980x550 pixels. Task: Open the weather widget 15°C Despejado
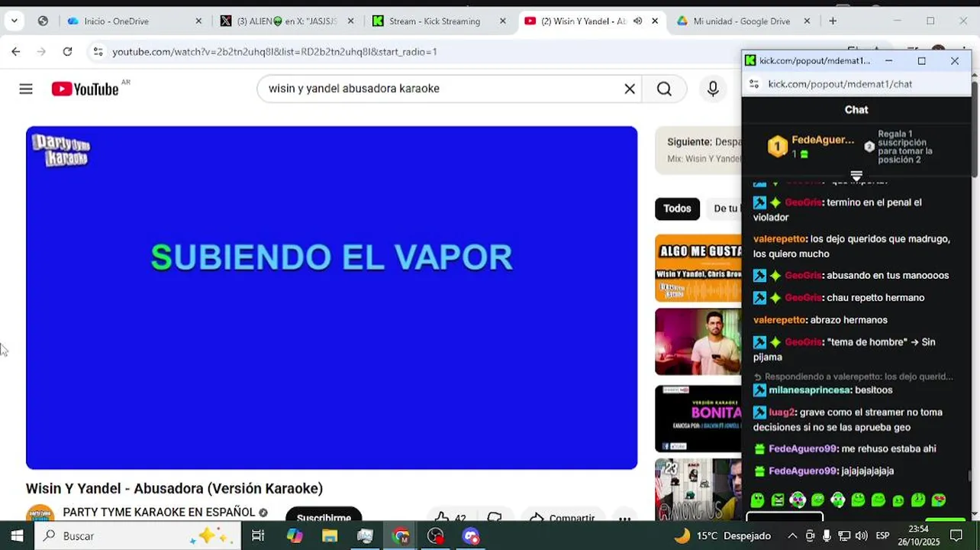[x=722, y=536]
